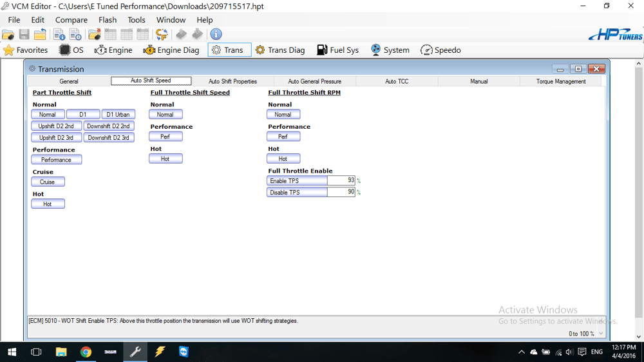Open the Engine Diag section
This screenshot has height=362, width=644.
point(171,50)
